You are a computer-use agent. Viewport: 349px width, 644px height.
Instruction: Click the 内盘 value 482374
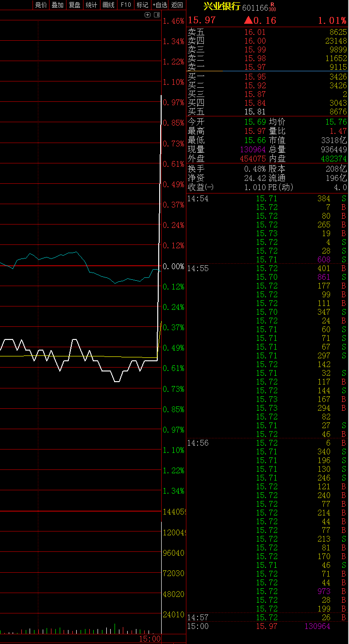333,158
